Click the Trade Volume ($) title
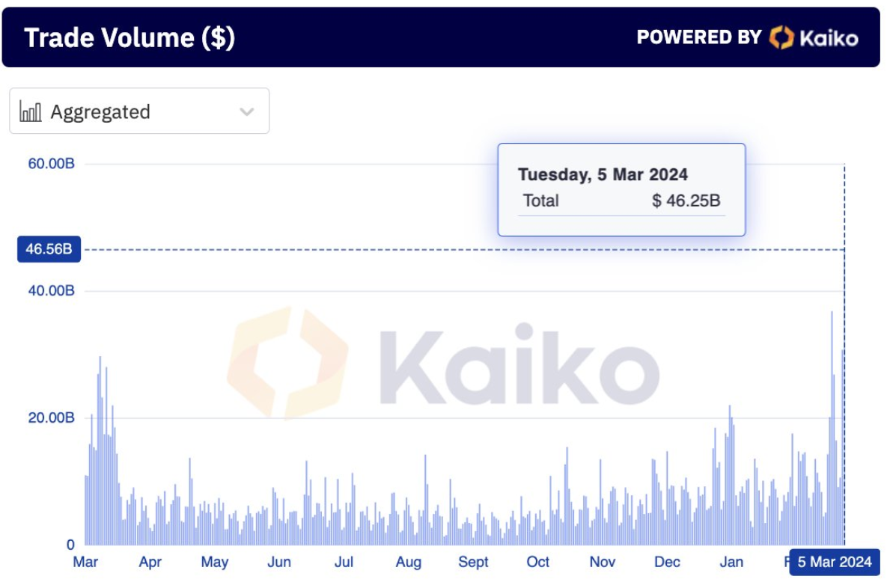The width and height of the screenshot is (887, 588). pos(129,37)
